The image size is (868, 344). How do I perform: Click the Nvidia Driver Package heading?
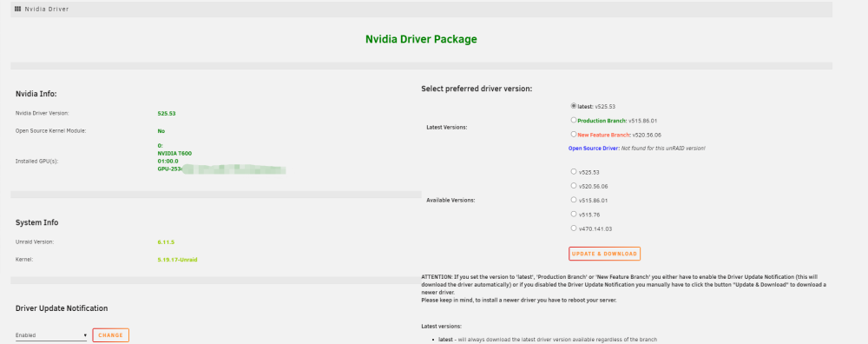tap(421, 39)
